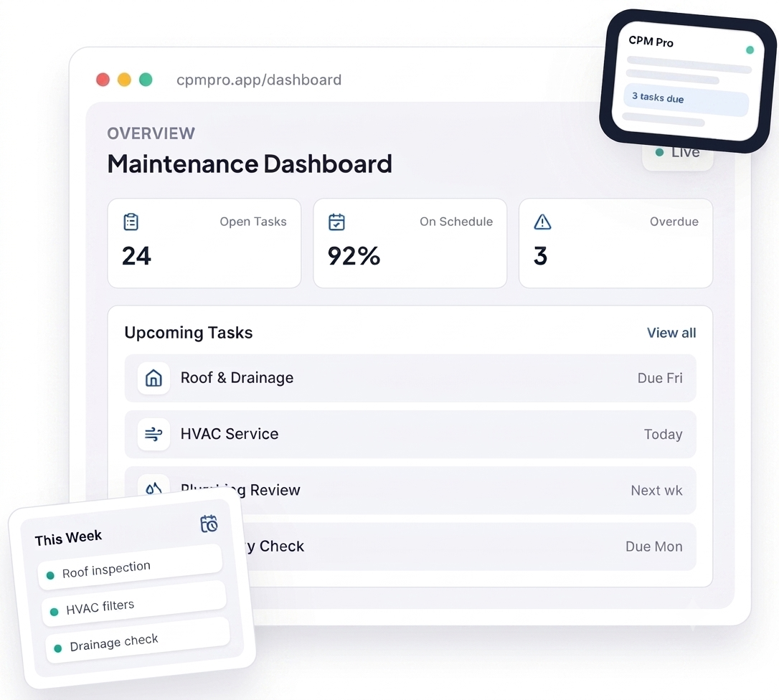Click the Next wk due label
The height and width of the screenshot is (700, 779).
(x=656, y=491)
